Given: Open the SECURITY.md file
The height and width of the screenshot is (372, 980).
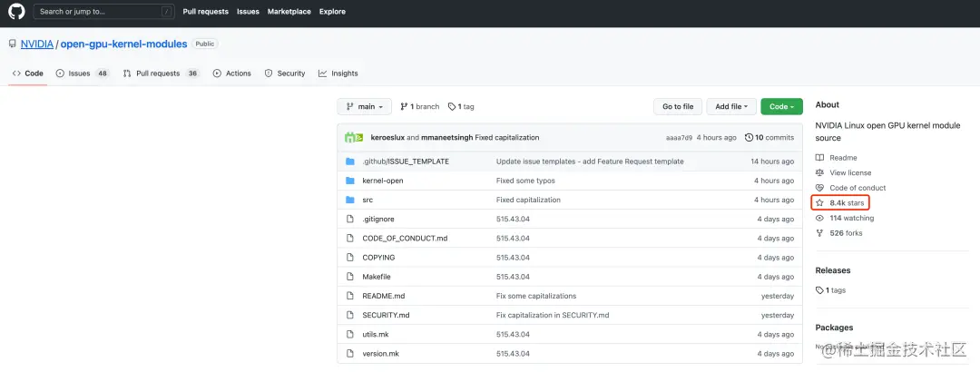Looking at the screenshot, I should [387, 315].
